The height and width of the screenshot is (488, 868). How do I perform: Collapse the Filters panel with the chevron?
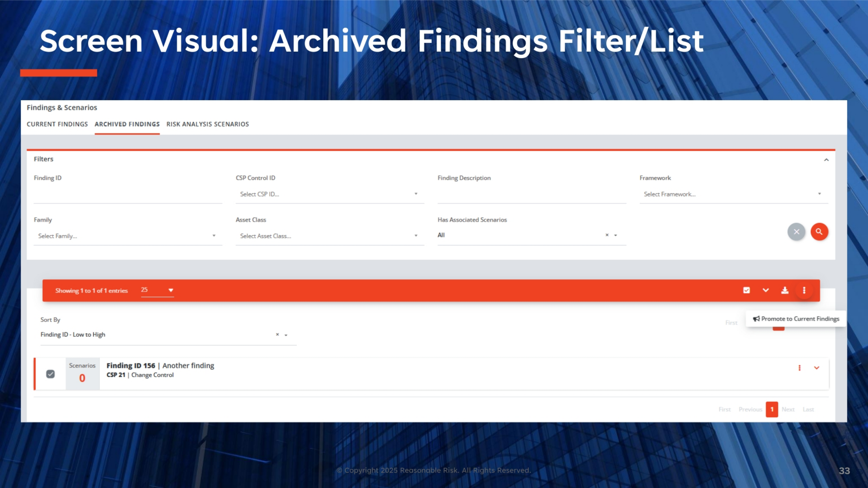tap(826, 160)
